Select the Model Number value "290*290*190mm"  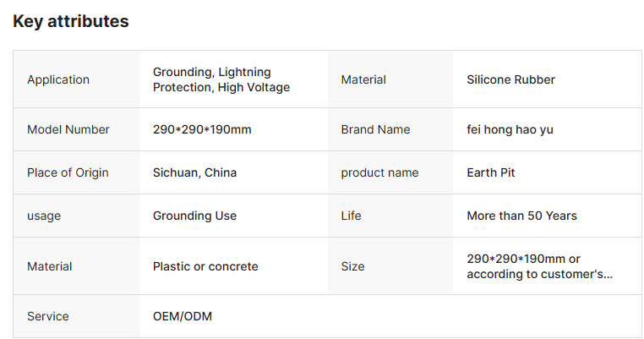tap(202, 129)
